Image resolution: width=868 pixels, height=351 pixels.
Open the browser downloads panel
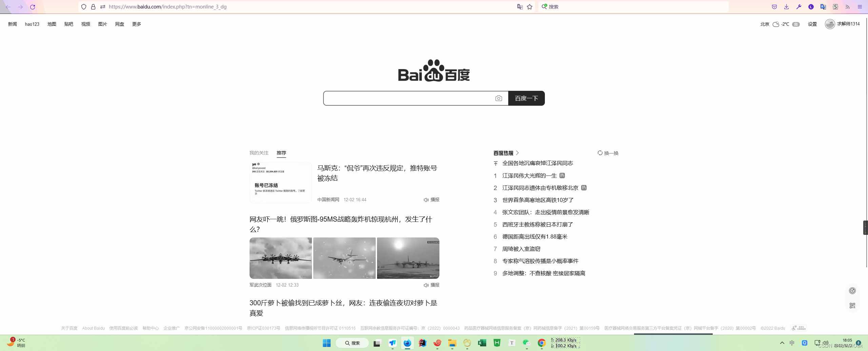[787, 7]
